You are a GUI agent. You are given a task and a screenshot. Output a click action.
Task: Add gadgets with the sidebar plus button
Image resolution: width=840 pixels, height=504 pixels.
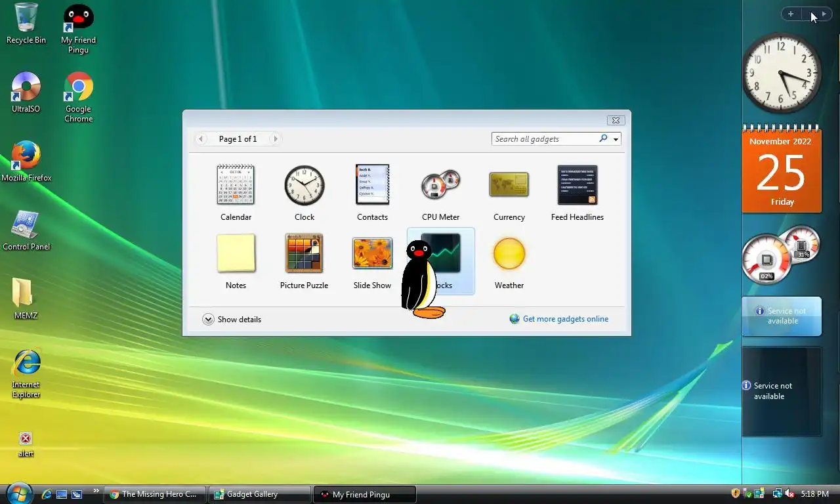tap(791, 14)
